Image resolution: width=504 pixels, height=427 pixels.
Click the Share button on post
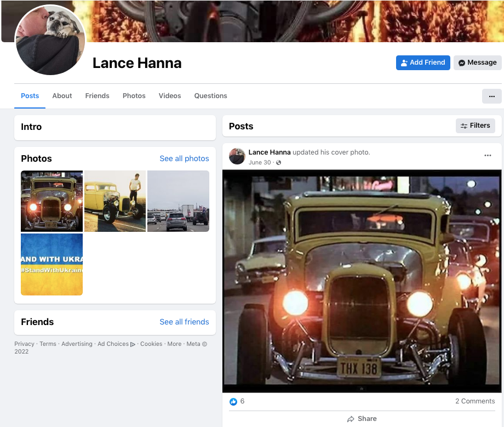click(362, 419)
